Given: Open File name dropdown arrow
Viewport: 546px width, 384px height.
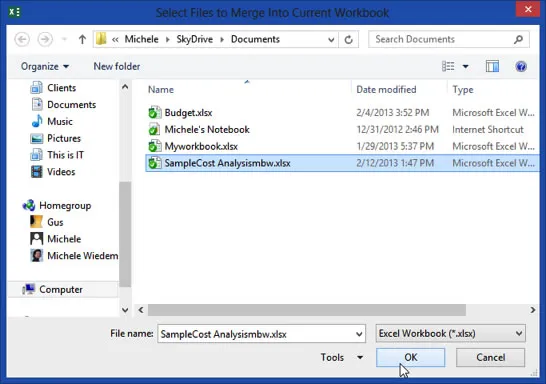Looking at the screenshot, I should (x=359, y=334).
